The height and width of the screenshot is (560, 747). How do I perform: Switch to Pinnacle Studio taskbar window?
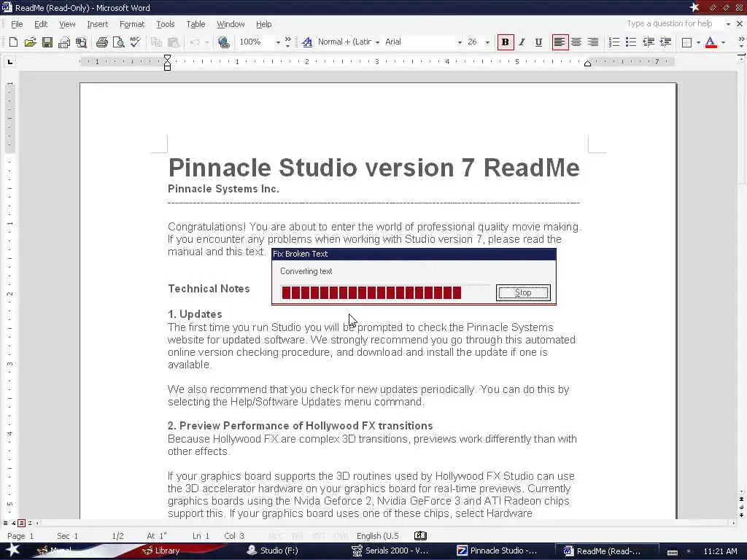click(x=498, y=551)
